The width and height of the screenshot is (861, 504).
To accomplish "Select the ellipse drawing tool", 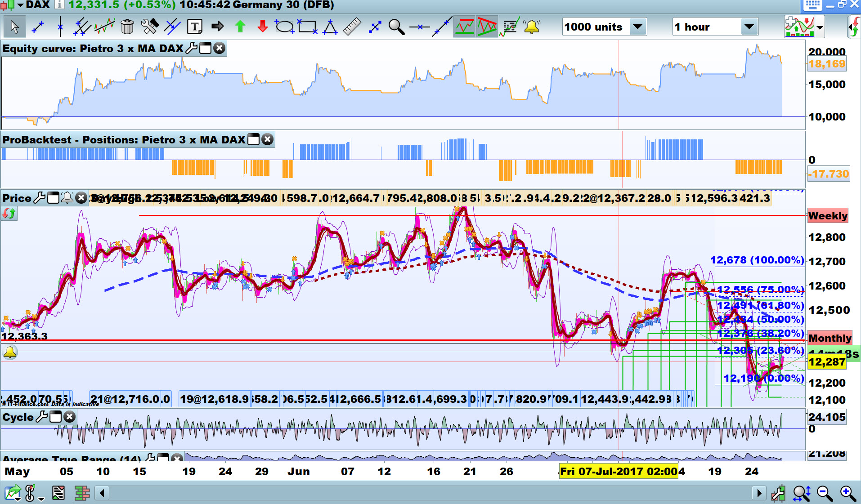I will [x=285, y=27].
